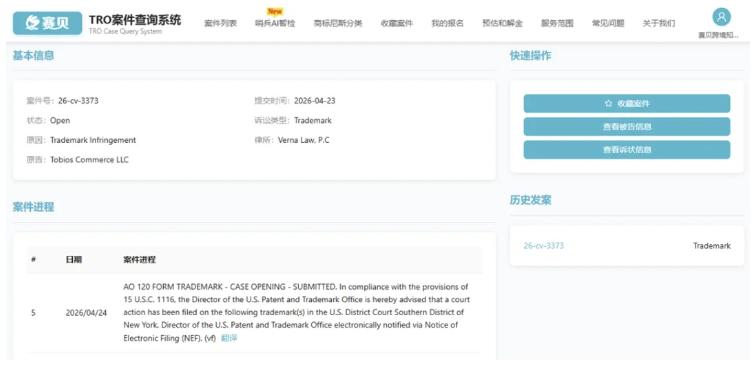Go to 服务范围 in the navigation
756x368 pixels.
point(557,23)
